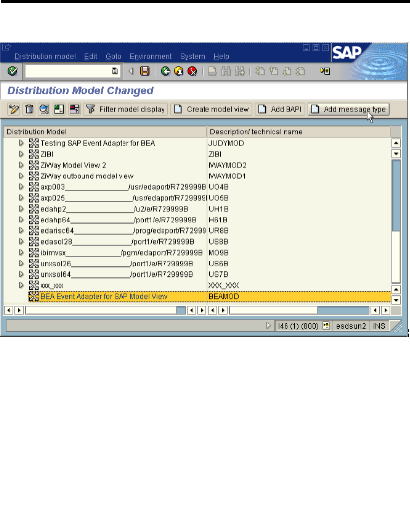Click the Previous Page icon
This screenshot has width=410, height=532.
pos(274,71)
